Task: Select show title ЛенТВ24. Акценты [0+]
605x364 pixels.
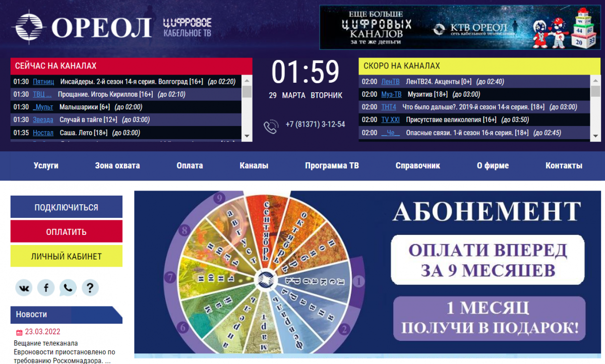Action: click(439, 82)
